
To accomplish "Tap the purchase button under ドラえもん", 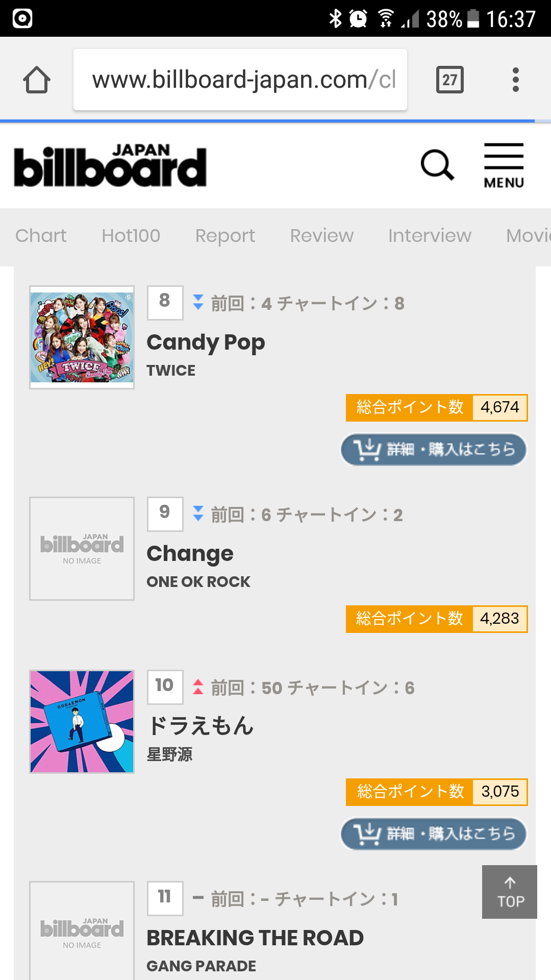I will 434,834.
